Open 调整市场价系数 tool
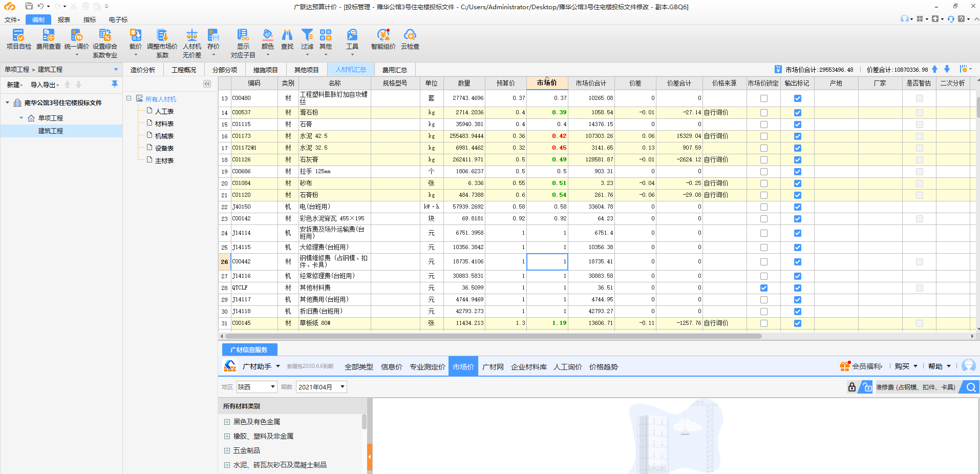The height and width of the screenshot is (474, 980). click(162, 43)
